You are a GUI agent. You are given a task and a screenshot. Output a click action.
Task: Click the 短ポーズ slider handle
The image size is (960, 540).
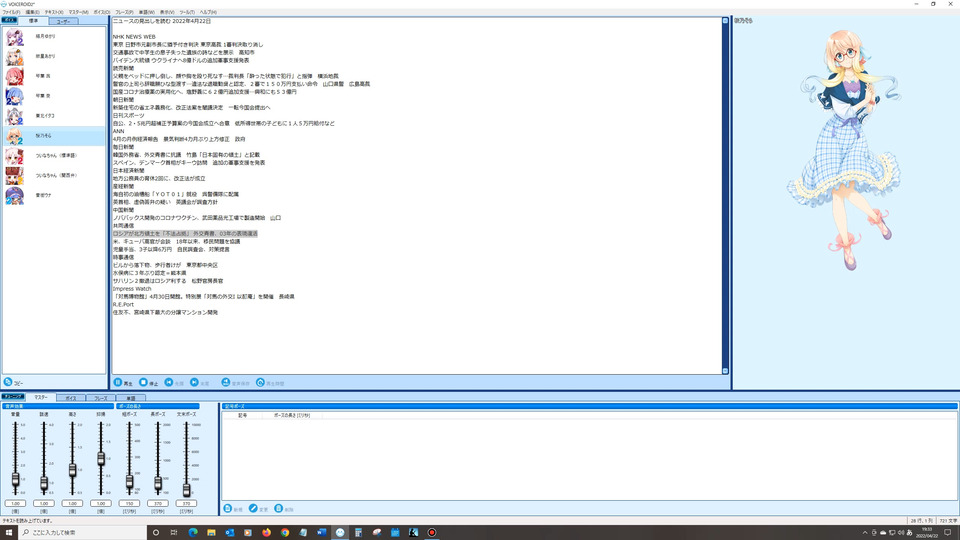(x=129, y=482)
